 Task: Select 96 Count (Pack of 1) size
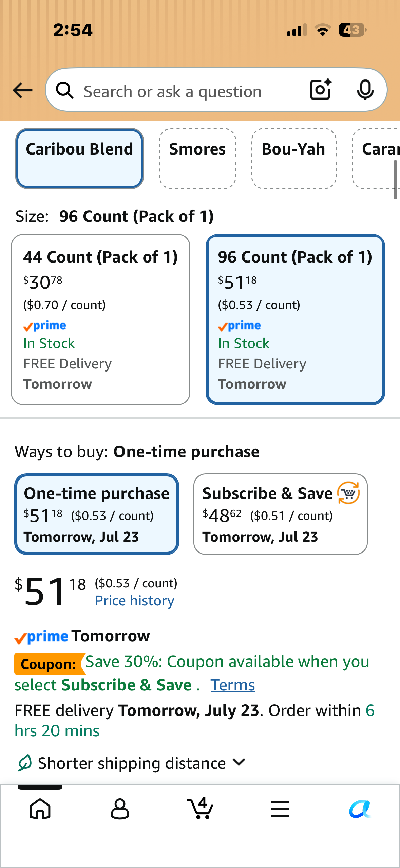295,319
